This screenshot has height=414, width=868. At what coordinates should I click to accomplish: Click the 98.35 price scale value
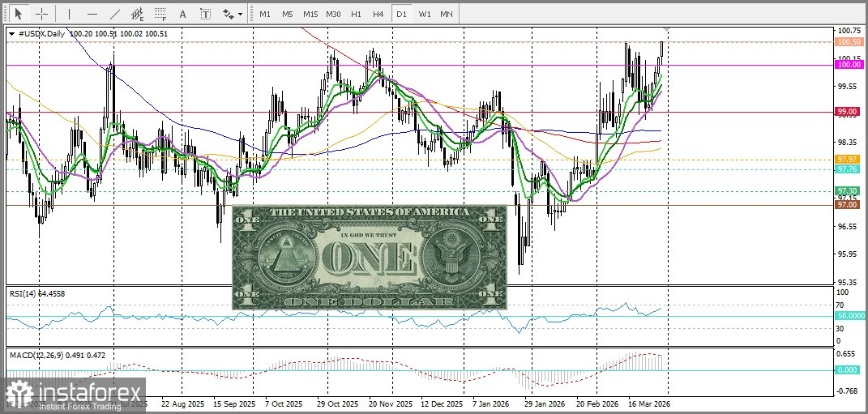click(846, 143)
